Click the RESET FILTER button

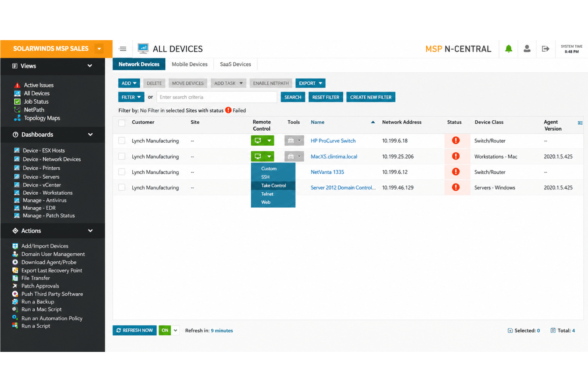point(326,97)
